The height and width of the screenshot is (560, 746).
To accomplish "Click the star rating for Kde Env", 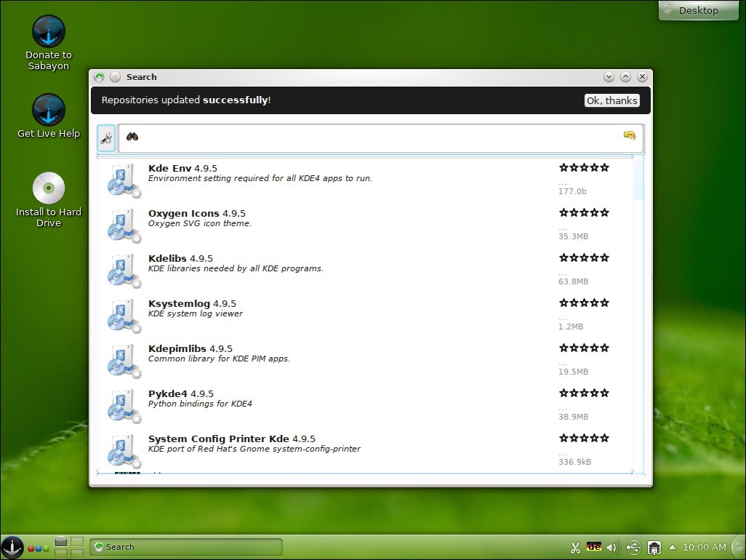I will (584, 167).
